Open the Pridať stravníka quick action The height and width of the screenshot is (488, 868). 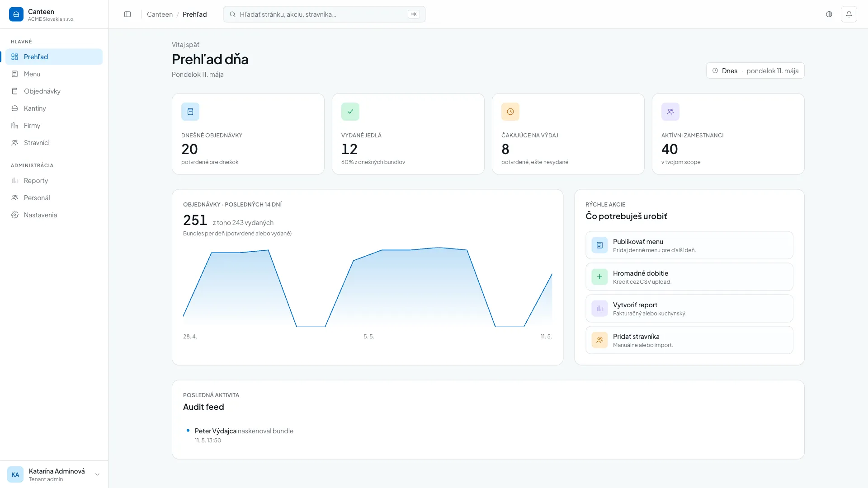[689, 340]
